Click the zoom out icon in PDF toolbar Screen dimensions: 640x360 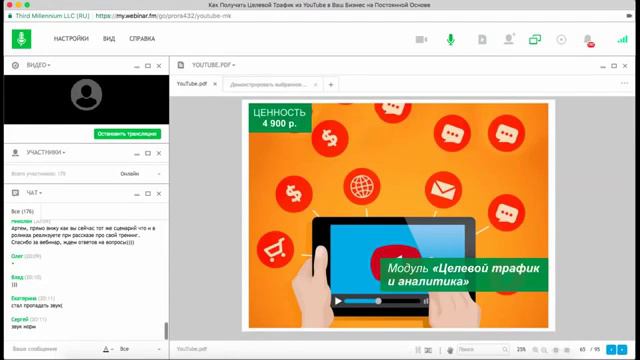[544, 350]
